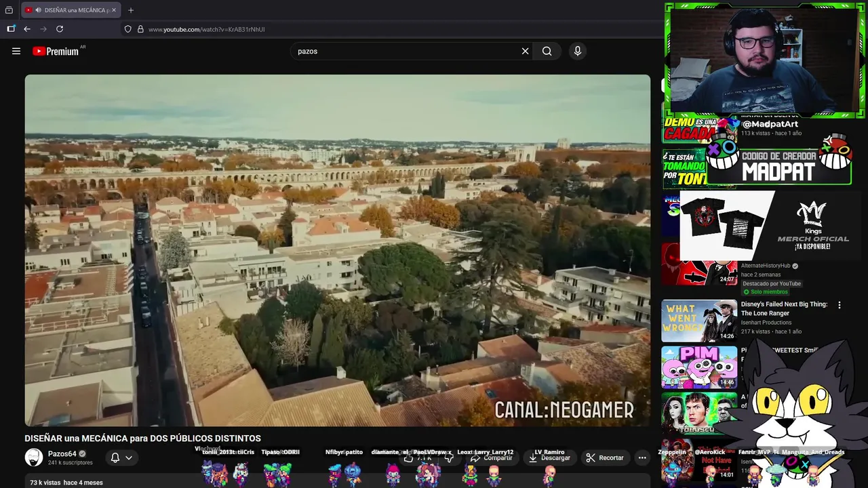This screenshot has height=488, width=868.
Task: Open the YouTube hamburger guide menu
Action: (16, 51)
